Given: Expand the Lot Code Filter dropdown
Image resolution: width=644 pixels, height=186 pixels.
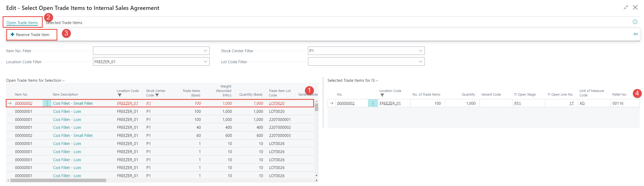Looking at the screenshot, I should click(420, 62).
